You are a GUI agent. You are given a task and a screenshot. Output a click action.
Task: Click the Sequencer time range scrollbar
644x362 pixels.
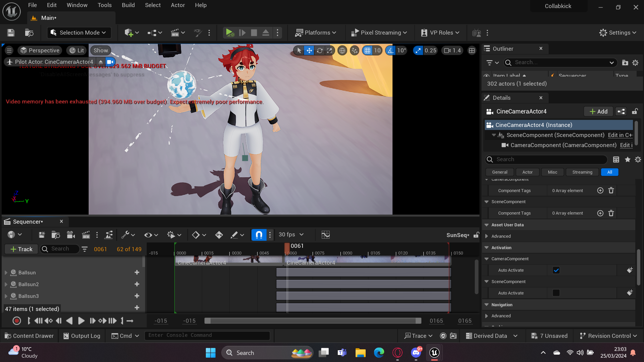[313, 321]
